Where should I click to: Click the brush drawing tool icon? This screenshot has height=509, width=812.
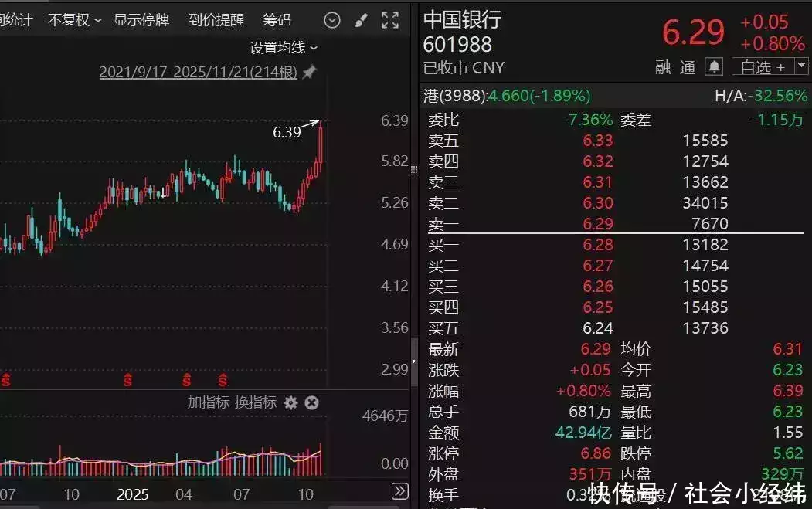(360, 20)
